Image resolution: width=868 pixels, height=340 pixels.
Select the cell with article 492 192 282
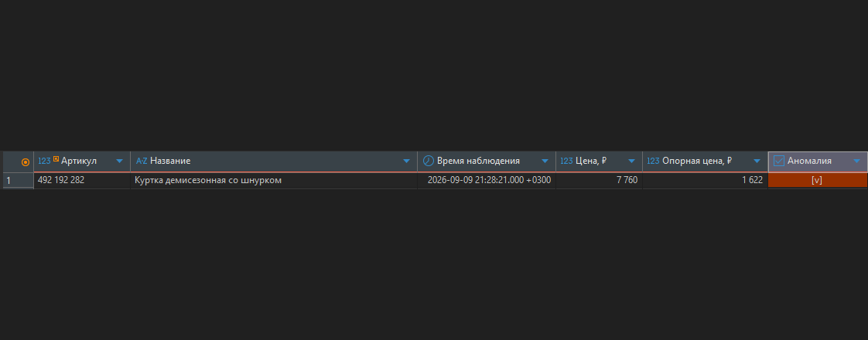[x=82, y=180]
